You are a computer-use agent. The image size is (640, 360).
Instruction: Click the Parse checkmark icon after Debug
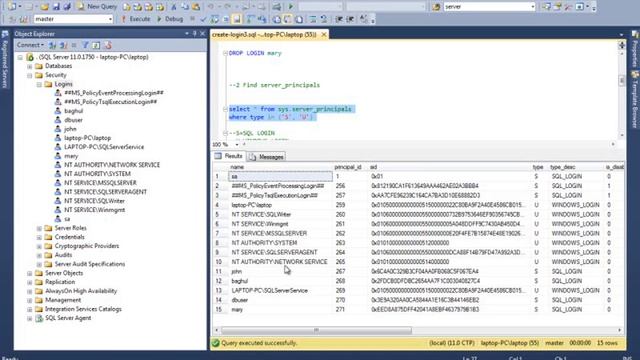(203, 19)
